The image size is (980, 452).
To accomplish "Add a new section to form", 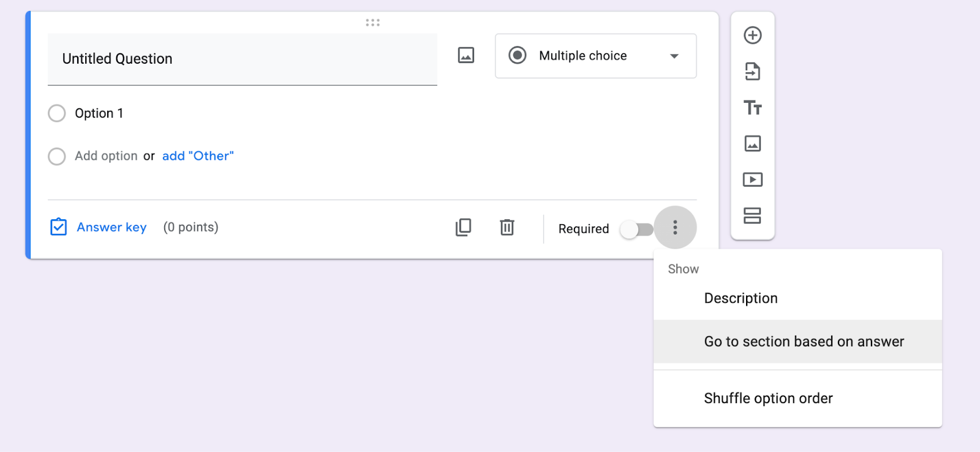I will (x=752, y=216).
